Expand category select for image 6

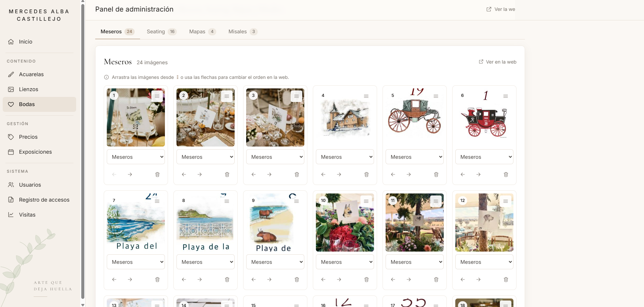[x=484, y=157]
